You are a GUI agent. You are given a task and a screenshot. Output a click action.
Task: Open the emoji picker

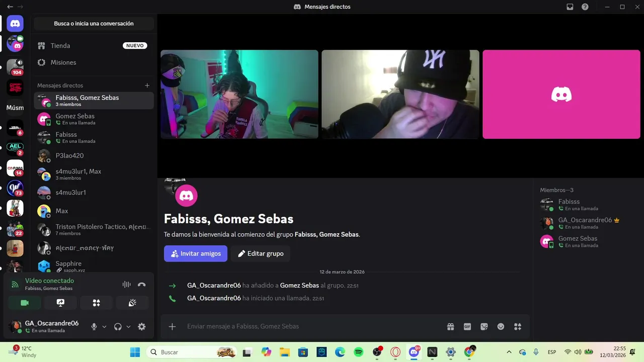click(x=501, y=326)
